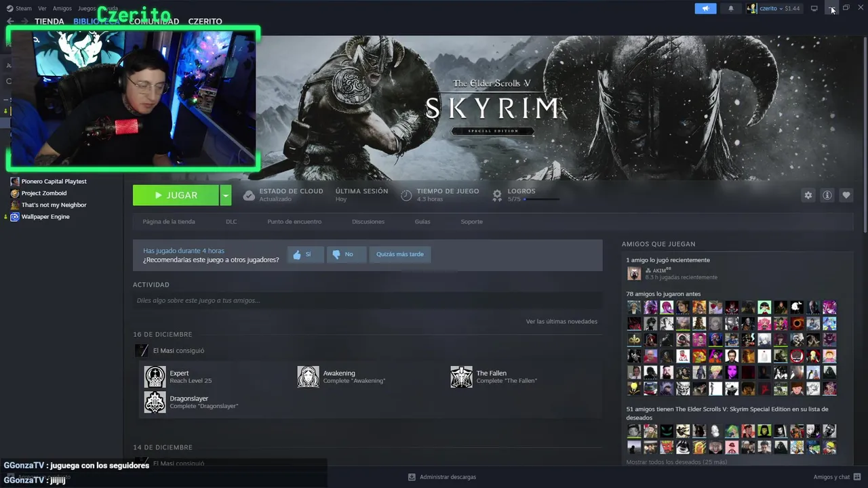Open the Expert achievement icon
This screenshot has height=488, width=868.
click(155, 377)
